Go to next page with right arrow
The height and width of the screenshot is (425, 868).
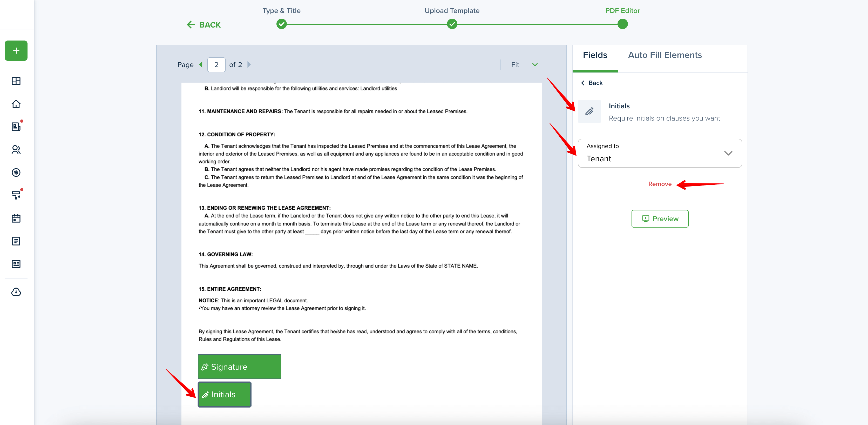pos(249,64)
